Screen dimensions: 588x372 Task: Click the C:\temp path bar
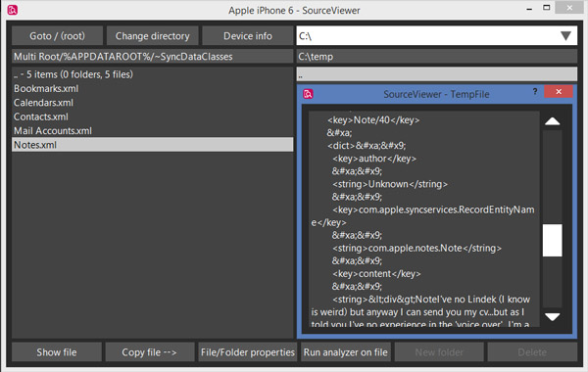coord(436,57)
